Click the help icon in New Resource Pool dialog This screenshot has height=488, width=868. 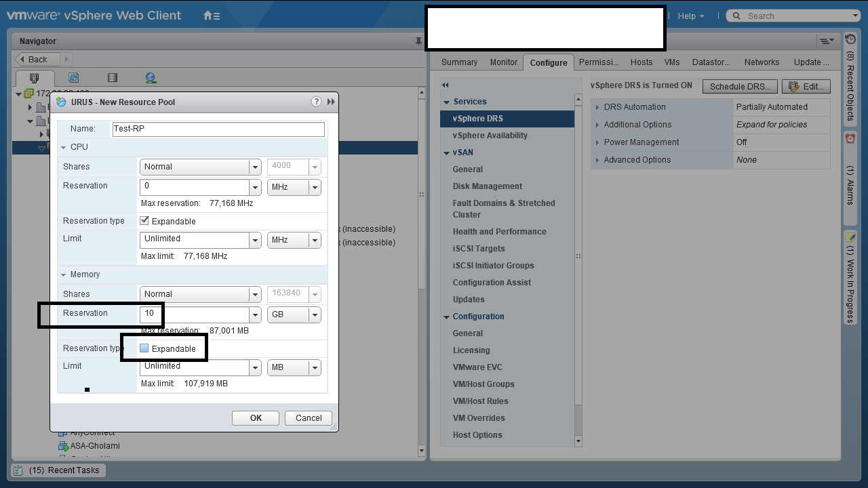[316, 102]
